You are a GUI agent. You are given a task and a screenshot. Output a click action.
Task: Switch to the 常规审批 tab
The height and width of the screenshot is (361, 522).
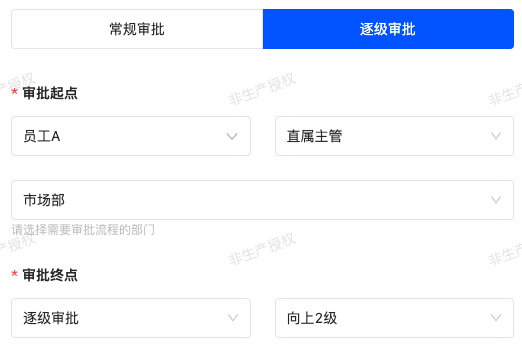click(137, 29)
